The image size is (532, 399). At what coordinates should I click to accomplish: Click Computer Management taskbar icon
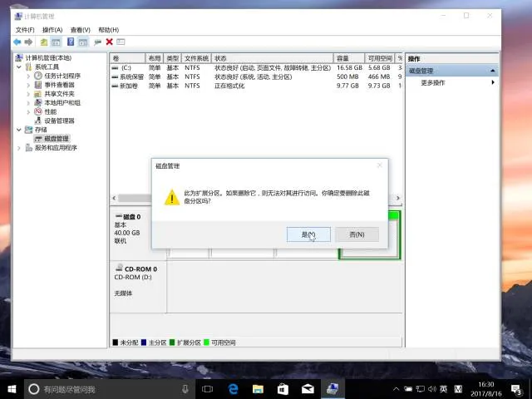click(x=332, y=389)
